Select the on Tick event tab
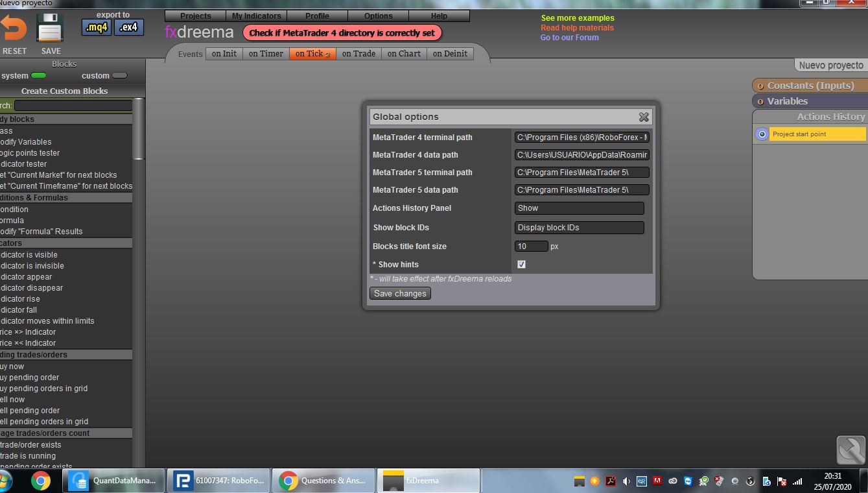868x493 pixels. click(x=312, y=54)
